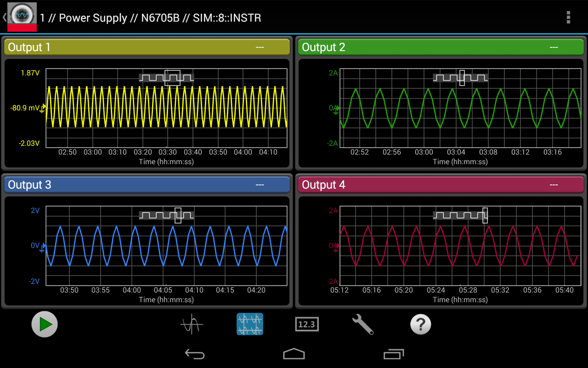This screenshot has width=588, height=368.
Task: Select the Output 1 yellow header
Action: coord(147,47)
